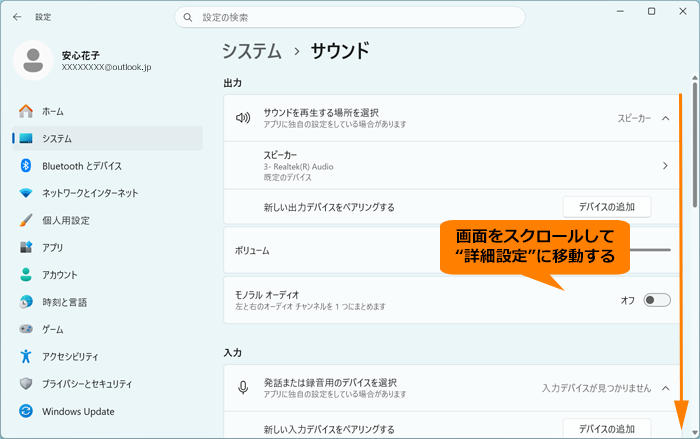Click the 時刻と言語 globe clock icon
Viewport: 700px width, 439px height.
(x=26, y=302)
